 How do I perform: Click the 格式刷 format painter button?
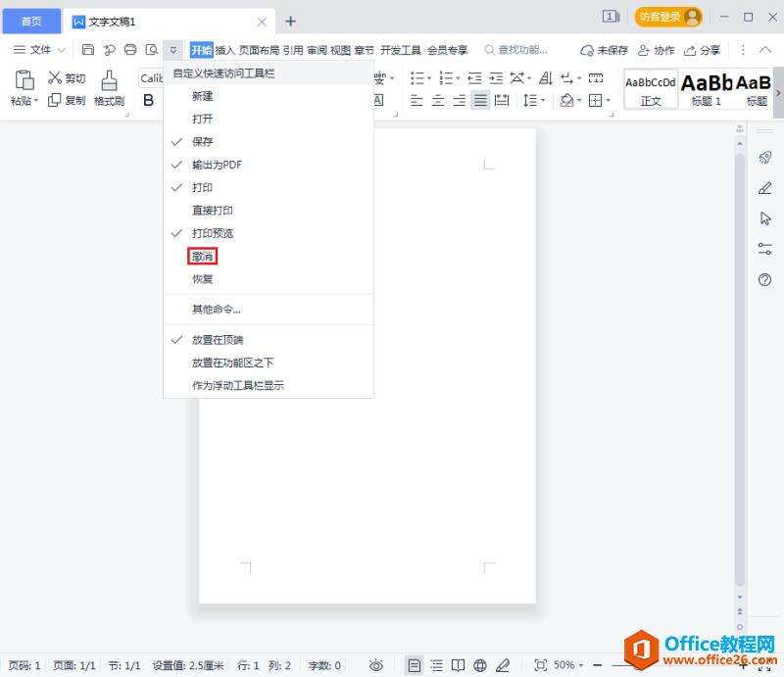click(109, 88)
